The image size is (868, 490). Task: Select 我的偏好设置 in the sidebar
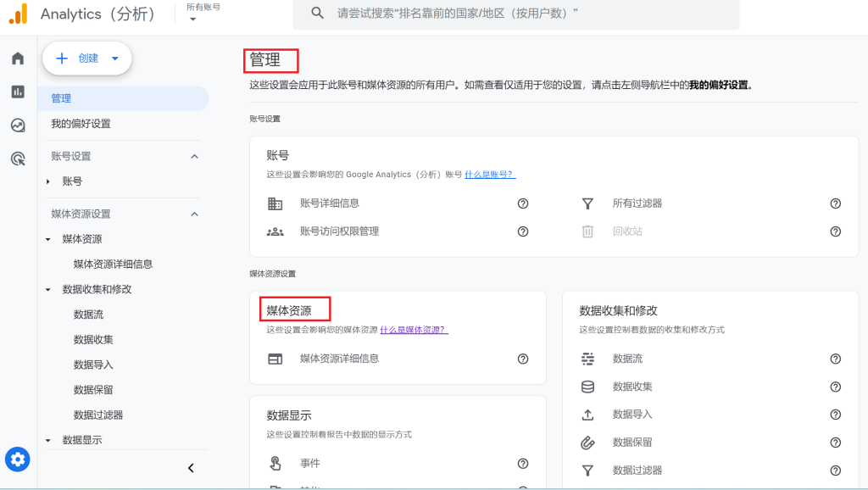[81, 125]
